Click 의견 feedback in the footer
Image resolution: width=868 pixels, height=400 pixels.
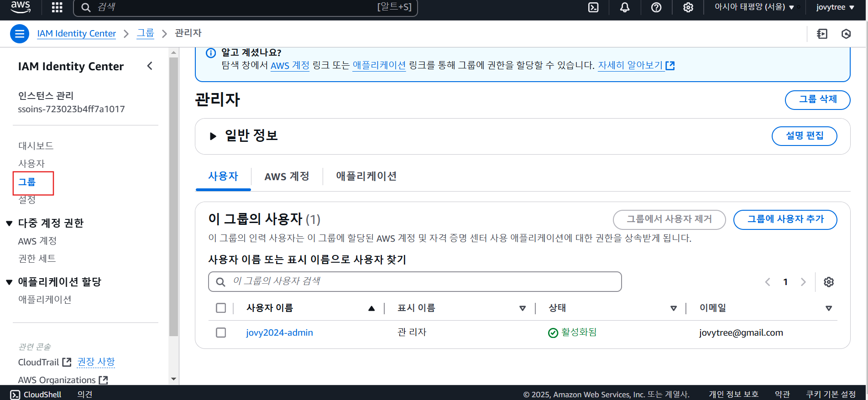pos(85,395)
